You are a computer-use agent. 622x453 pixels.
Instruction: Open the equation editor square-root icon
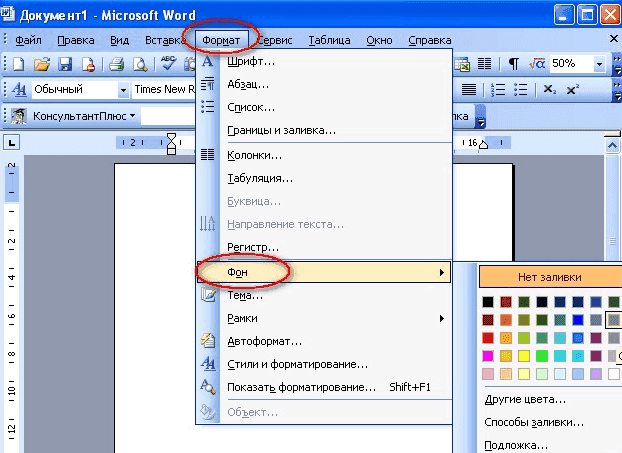tap(536, 63)
